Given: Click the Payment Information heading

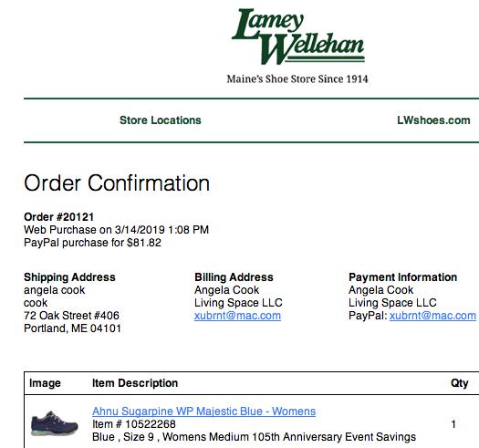Looking at the screenshot, I should (402, 277).
